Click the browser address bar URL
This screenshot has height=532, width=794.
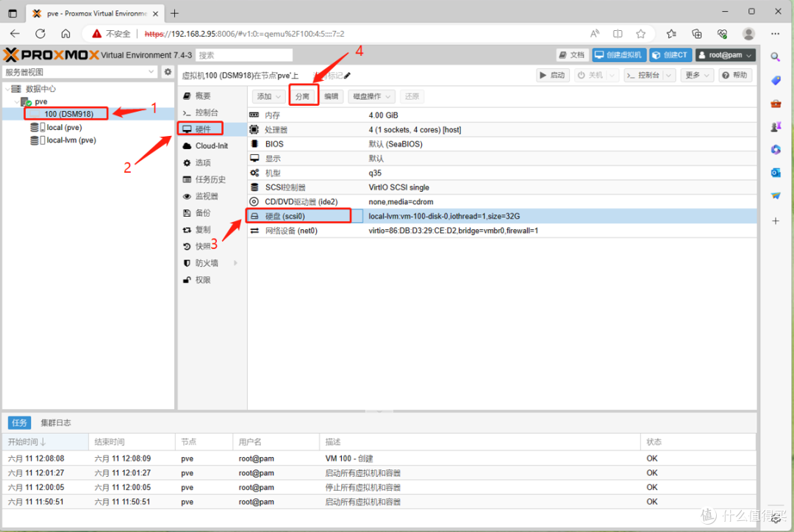coord(245,33)
